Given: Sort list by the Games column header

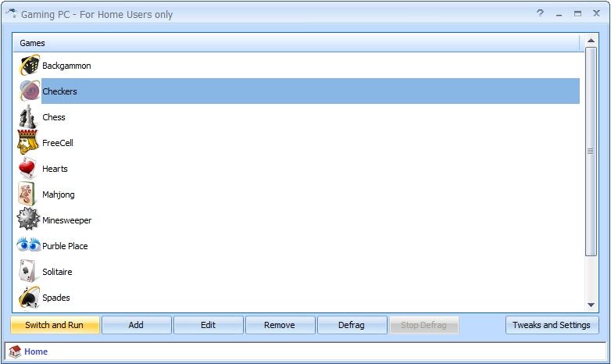Looking at the screenshot, I should (x=296, y=43).
